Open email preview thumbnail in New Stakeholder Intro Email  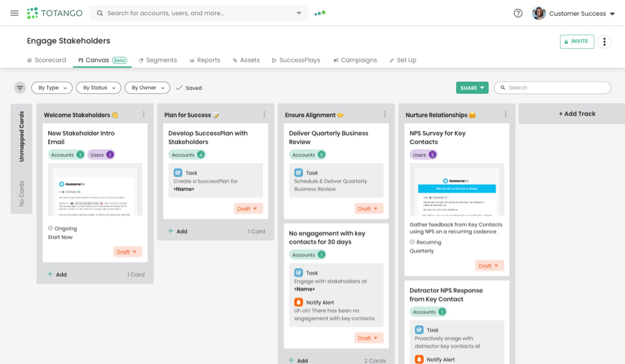(x=95, y=190)
